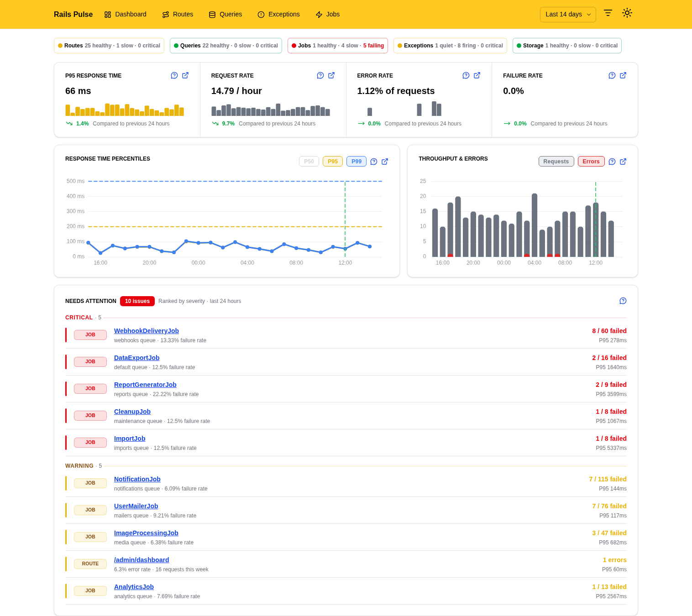
Task: Go to the Routes page
Action: [x=178, y=14]
